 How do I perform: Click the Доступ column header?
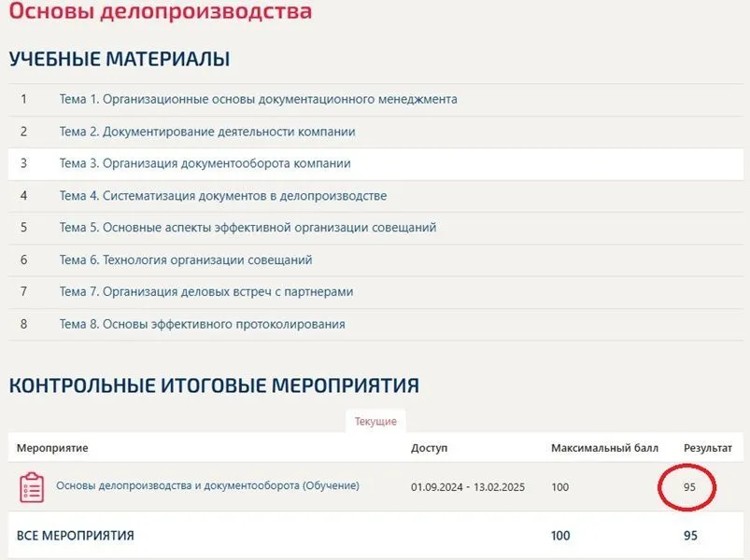pos(429,448)
